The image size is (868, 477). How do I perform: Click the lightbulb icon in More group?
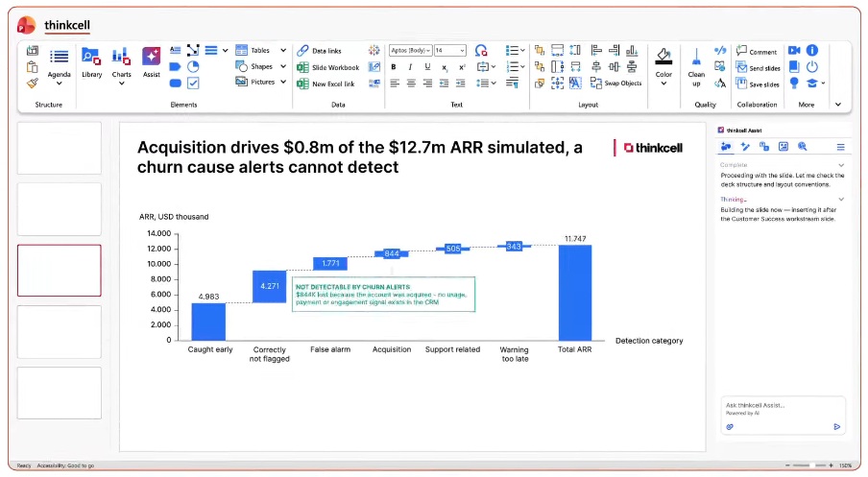pyautogui.click(x=794, y=83)
